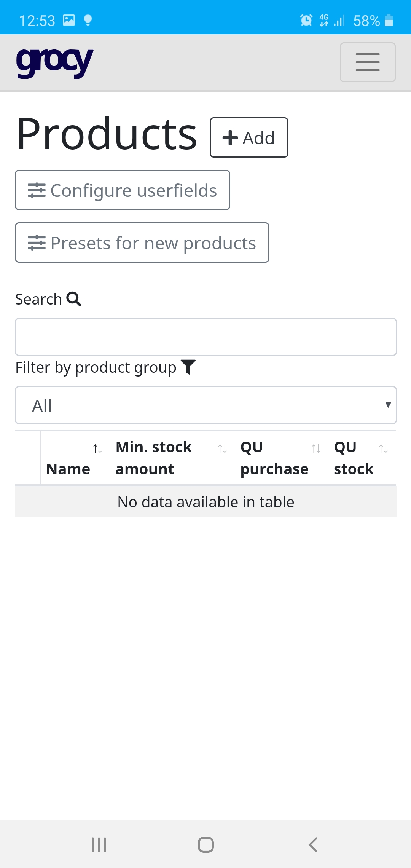411x868 pixels.
Task: Click the Add product button
Action: click(x=249, y=137)
